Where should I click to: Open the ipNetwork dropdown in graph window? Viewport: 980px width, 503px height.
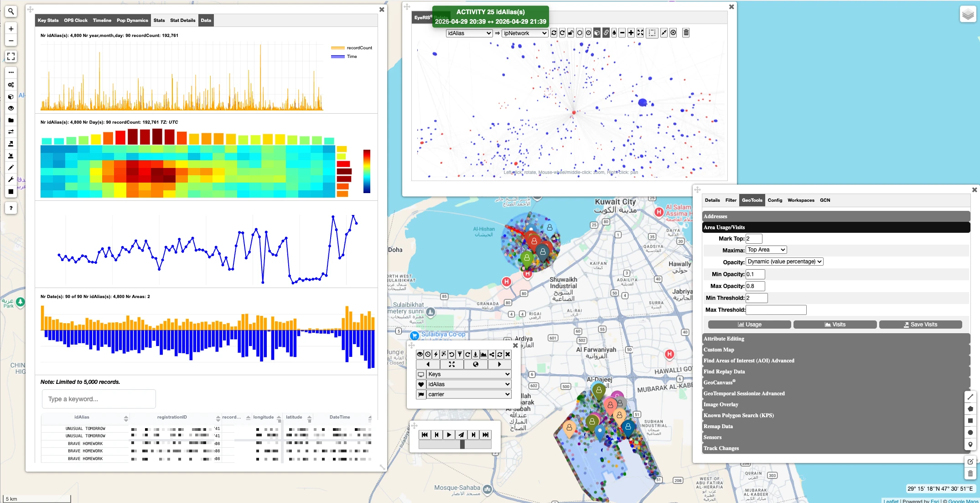(524, 33)
